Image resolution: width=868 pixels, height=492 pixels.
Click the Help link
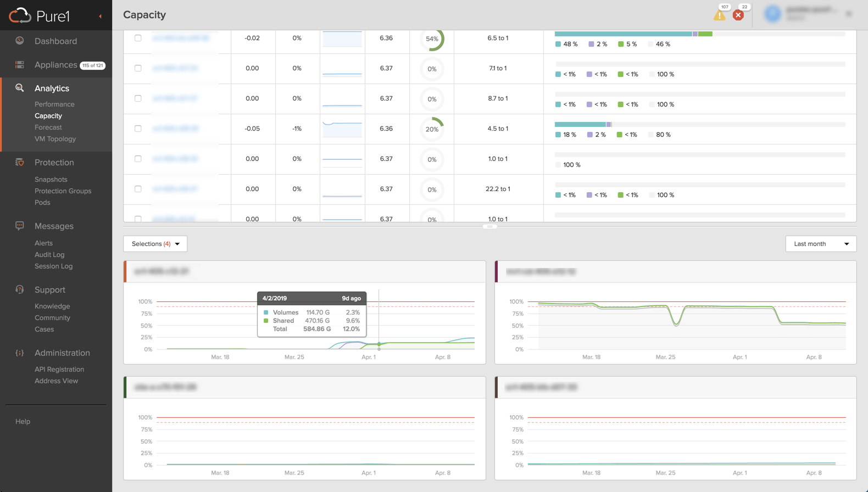click(23, 422)
